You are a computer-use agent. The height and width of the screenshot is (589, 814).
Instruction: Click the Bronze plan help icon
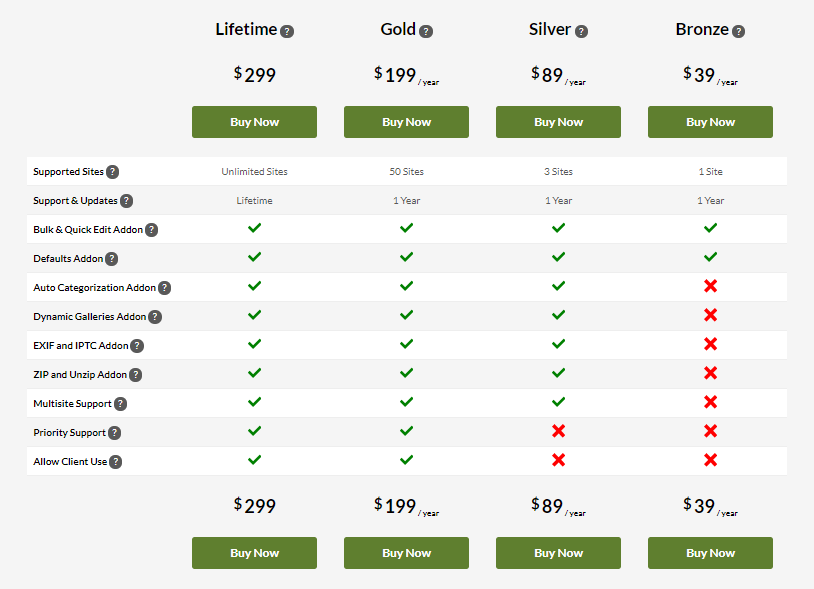738,32
